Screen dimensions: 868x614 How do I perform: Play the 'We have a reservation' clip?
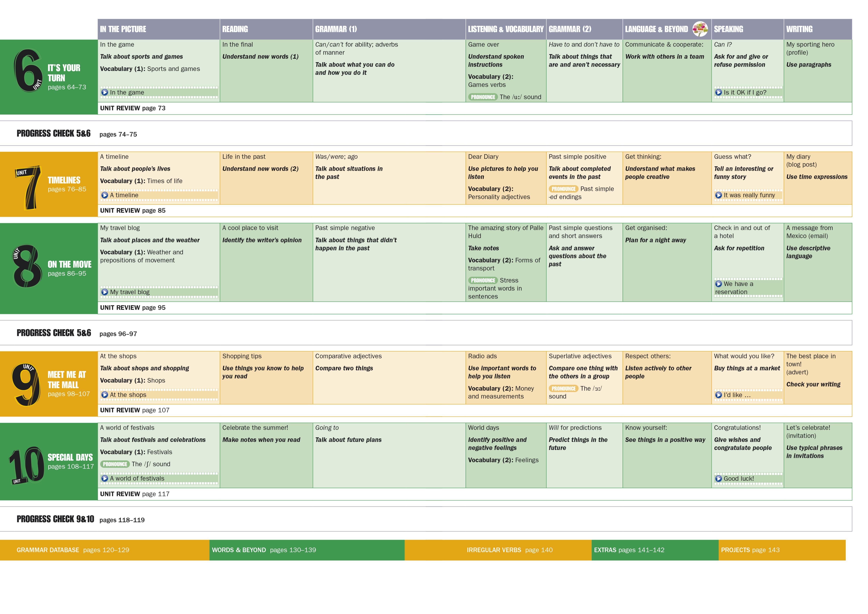pos(718,284)
